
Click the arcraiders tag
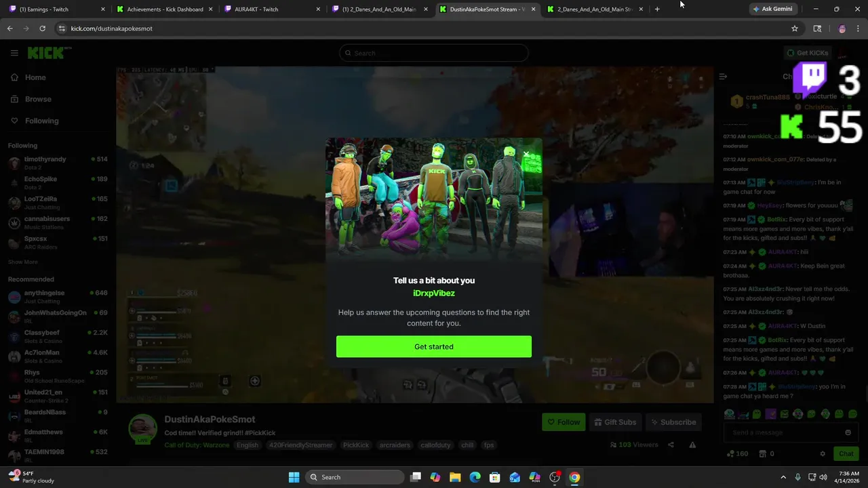pos(395,445)
